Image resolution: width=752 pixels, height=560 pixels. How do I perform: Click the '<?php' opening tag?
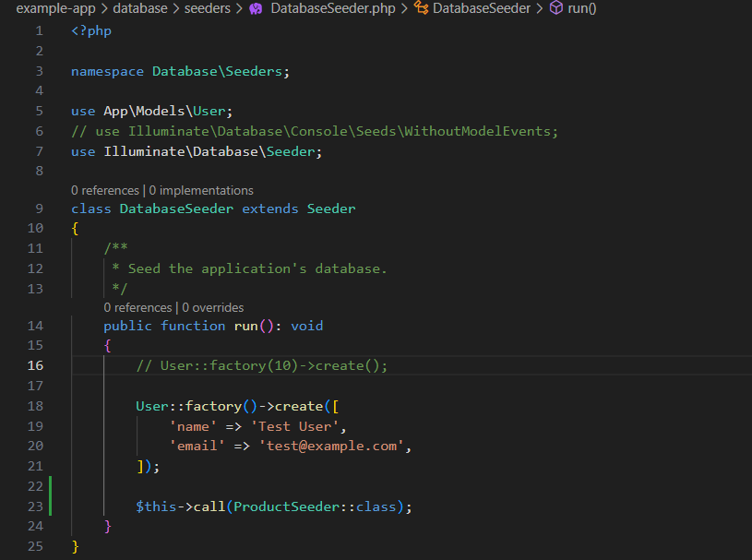pyautogui.click(x=91, y=31)
